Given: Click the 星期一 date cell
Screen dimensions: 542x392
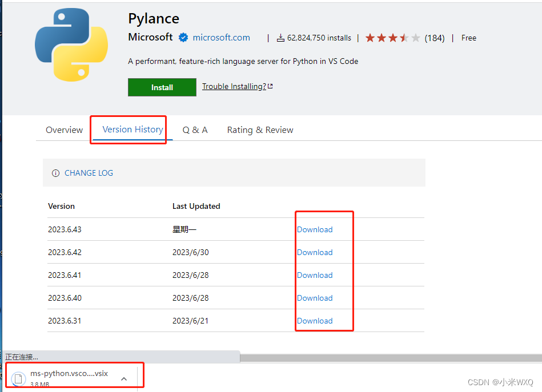Looking at the screenshot, I should (x=184, y=229).
